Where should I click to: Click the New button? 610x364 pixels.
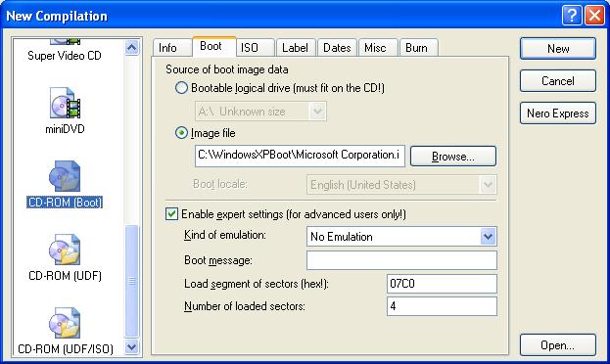558,49
